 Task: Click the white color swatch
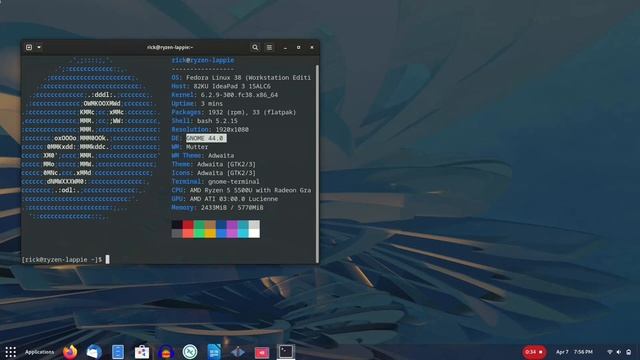[254, 233]
